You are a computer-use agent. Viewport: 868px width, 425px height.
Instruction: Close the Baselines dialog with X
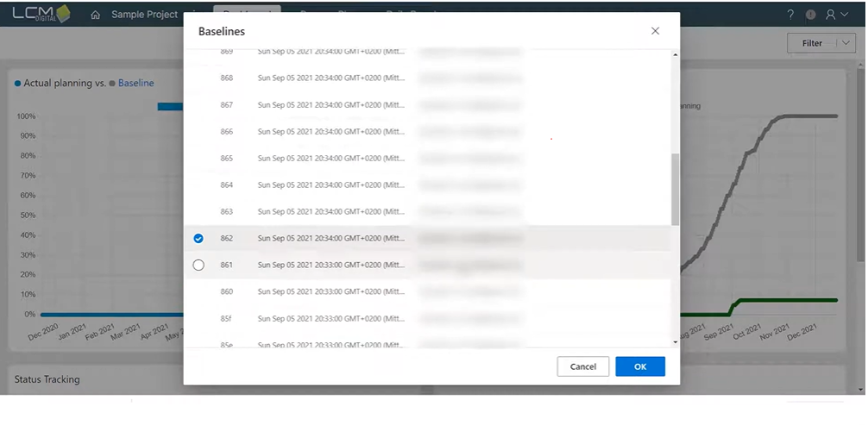(x=655, y=31)
